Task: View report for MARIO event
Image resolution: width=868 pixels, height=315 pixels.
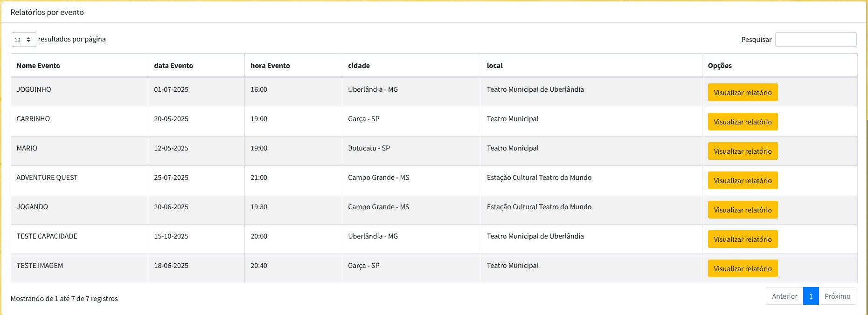Action: (x=743, y=151)
